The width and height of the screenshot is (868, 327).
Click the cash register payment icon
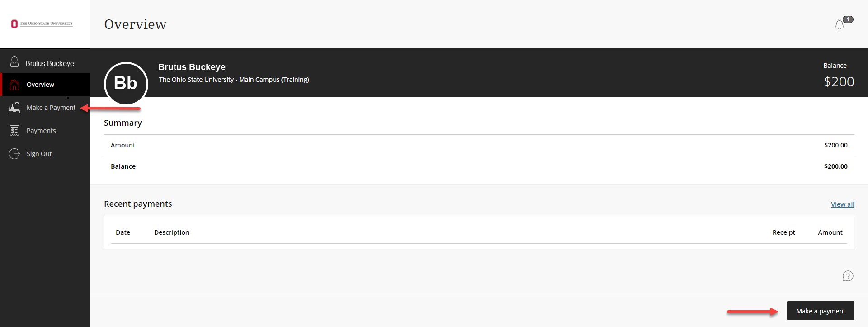tap(14, 108)
